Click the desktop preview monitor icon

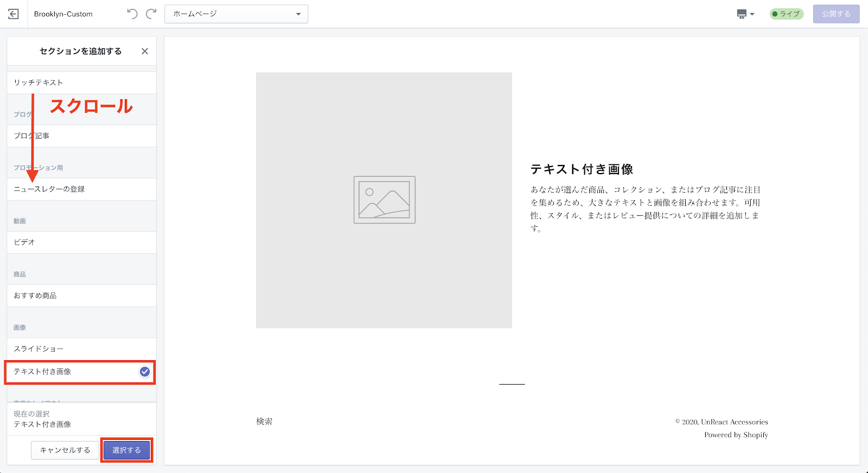click(742, 14)
